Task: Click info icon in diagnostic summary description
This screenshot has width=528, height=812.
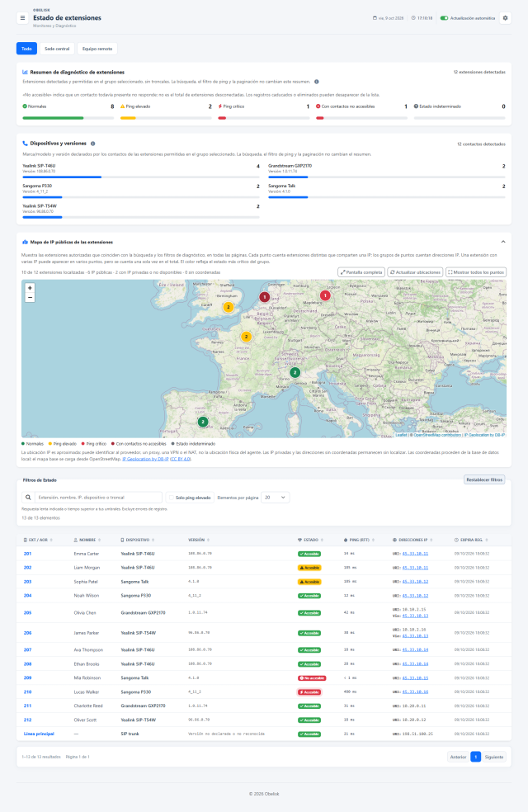Action: [316, 82]
